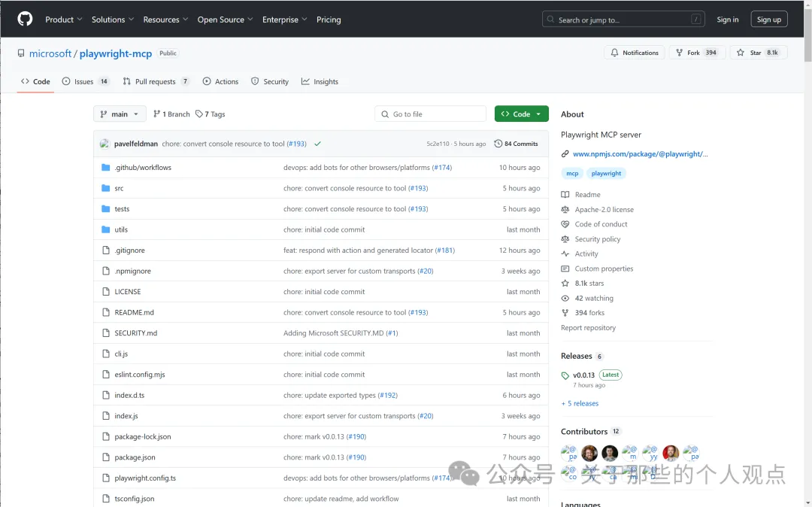Open pull request #181 link
This screenshot has height=507, width=812.
click(x=445, y=250)
